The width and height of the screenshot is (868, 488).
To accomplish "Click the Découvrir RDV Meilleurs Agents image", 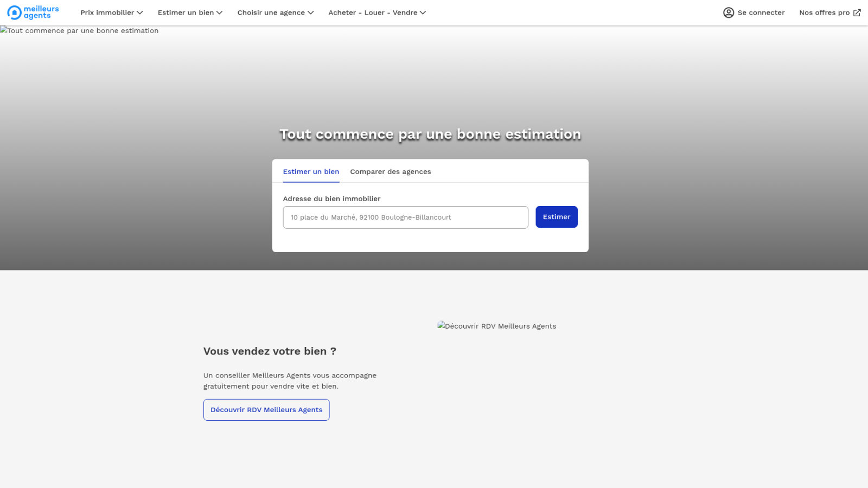I will click(x=496, y=326).
